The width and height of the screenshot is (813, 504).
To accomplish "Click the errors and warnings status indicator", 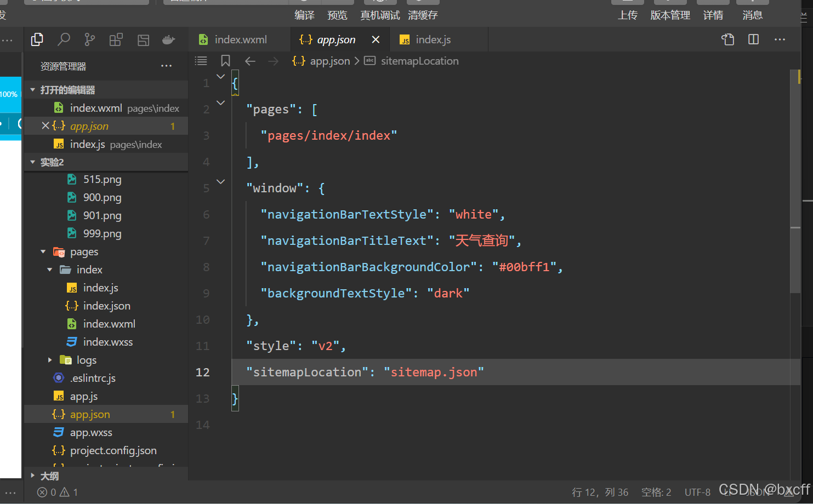I will (x=58, y=492).
